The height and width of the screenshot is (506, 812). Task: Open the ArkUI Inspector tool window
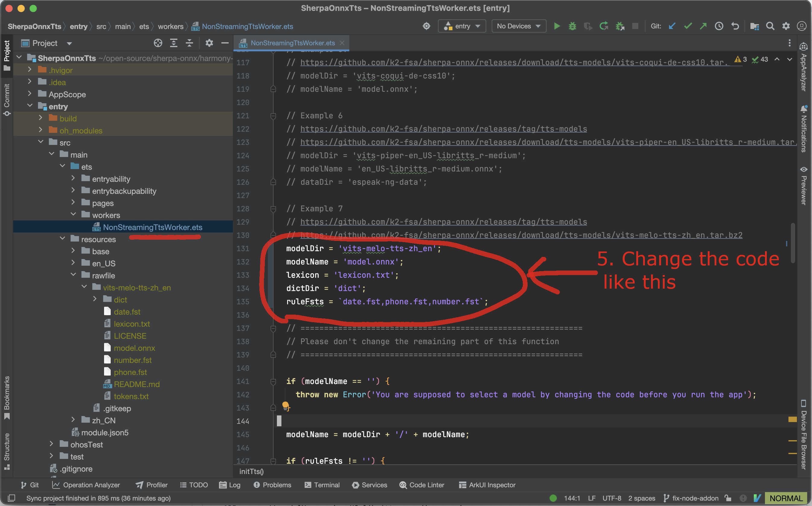pyautogui.click(x=487, y=485)
